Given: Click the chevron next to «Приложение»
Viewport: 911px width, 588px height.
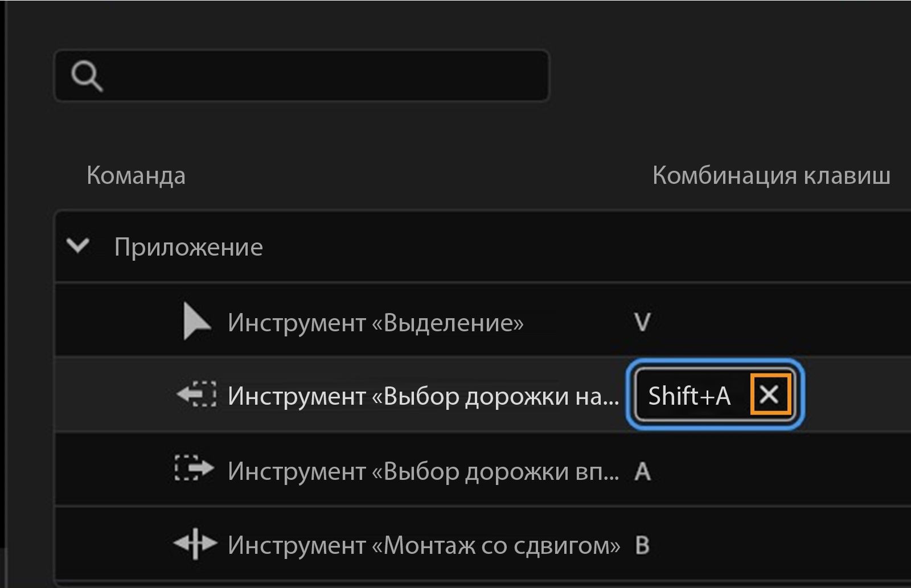Looking at the screenshot, I should pos(79,246).
